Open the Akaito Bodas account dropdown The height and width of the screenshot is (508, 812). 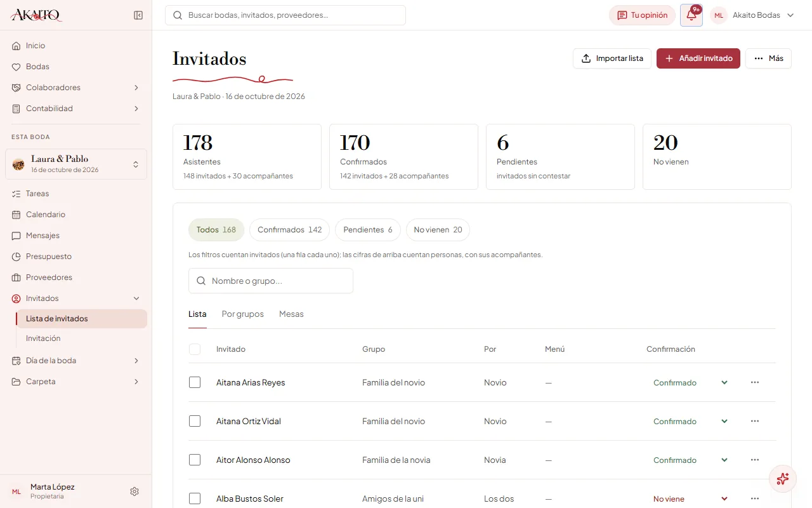coord(752,15)
